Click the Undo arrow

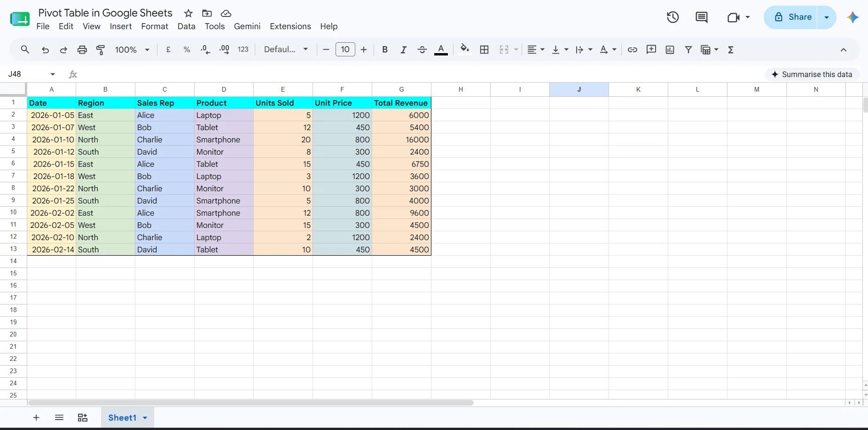[45, 50]
